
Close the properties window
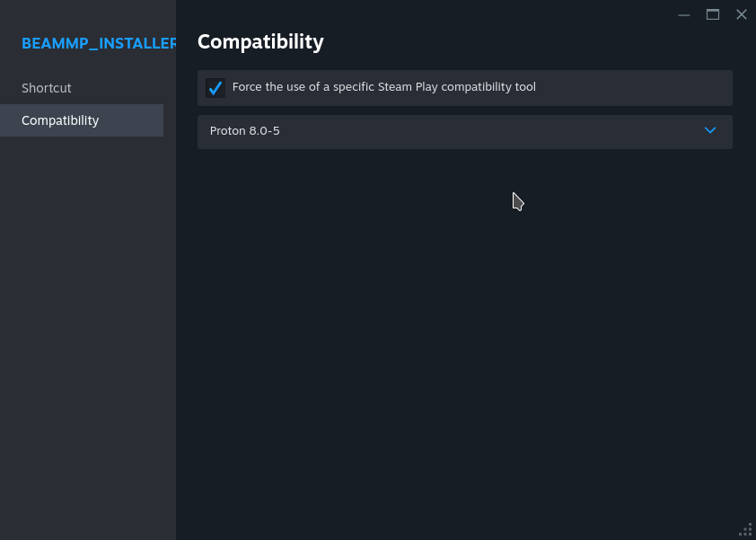click(x=742, y=14)
